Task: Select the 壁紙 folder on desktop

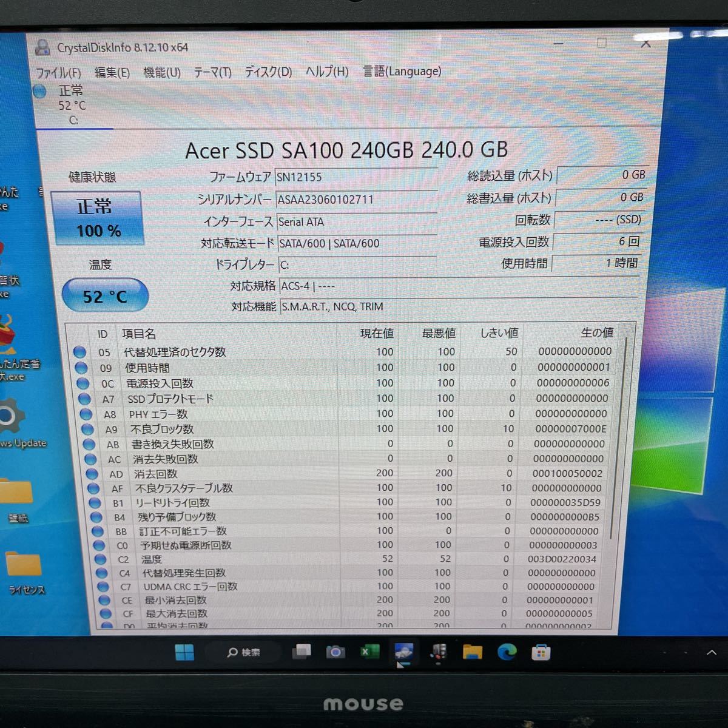Action: tap(17, 501)
